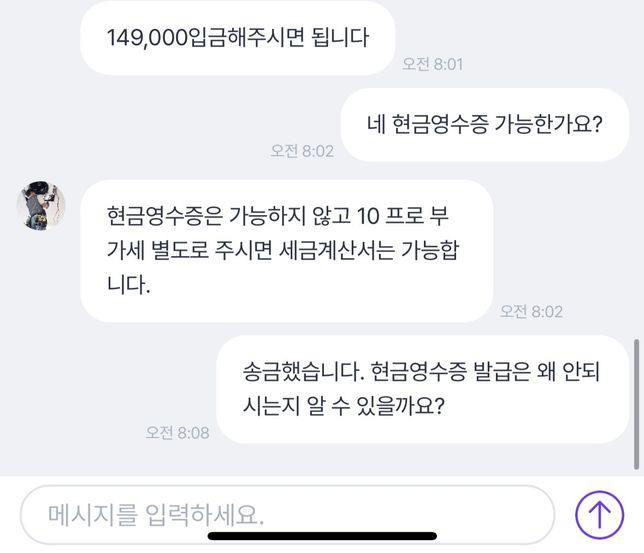The width and height of the screenshot is (644, 553).
Task: Tap the bubble about 세금계산서 and 10 프로 부가세
Action: click(x=287, y=251)
